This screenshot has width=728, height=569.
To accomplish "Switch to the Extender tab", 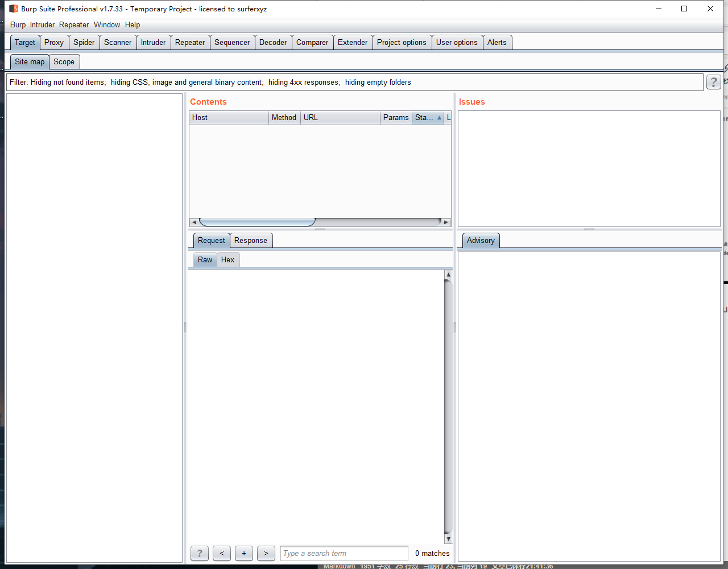I will (x=353, y=43).
